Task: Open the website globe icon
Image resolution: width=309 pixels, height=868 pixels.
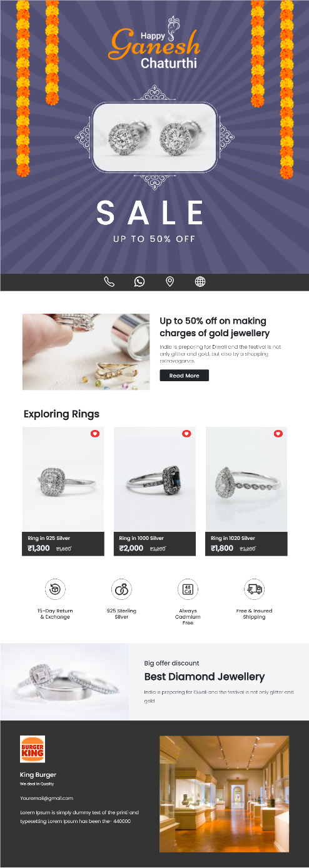Action: (x=200, y=282)
